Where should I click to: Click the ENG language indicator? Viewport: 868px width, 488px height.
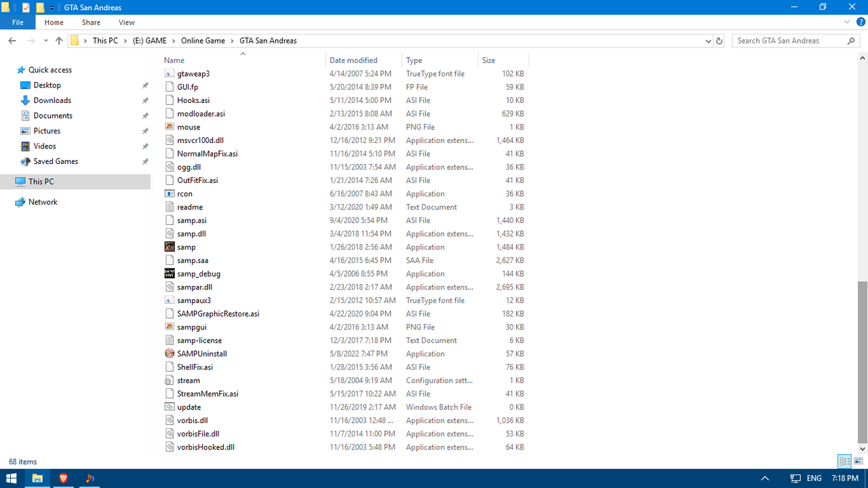click(814, 478)
